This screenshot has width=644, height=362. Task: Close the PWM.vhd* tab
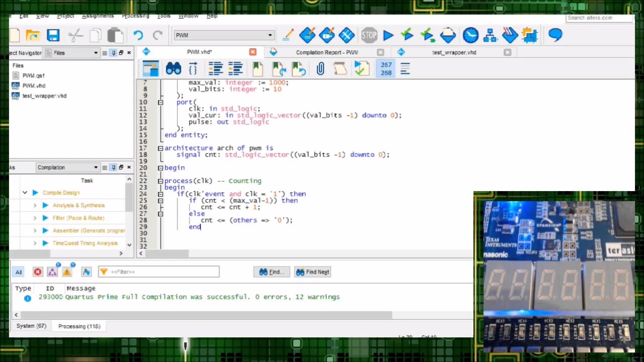[253, 52]
